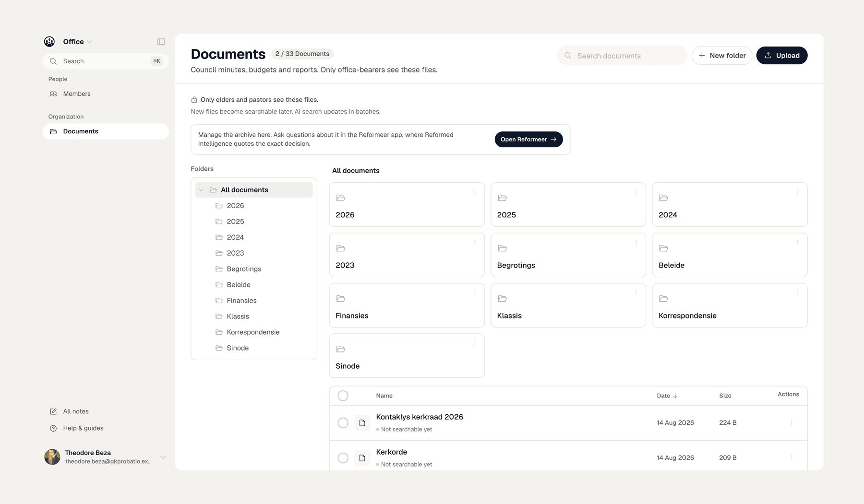Viewport: 864px width, 504px height.
Task: Open actions menu for Kerkorde row
Action: 792,458
